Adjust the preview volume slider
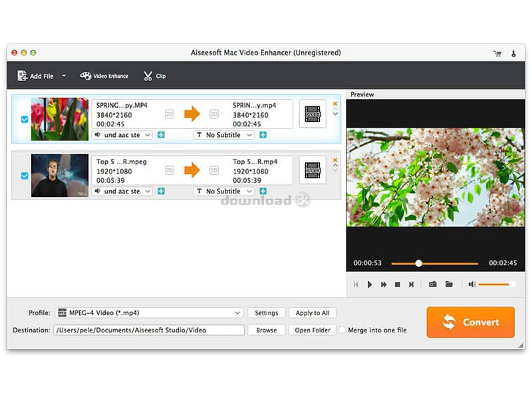Screen dimensions: 532x399 point(497,285)
